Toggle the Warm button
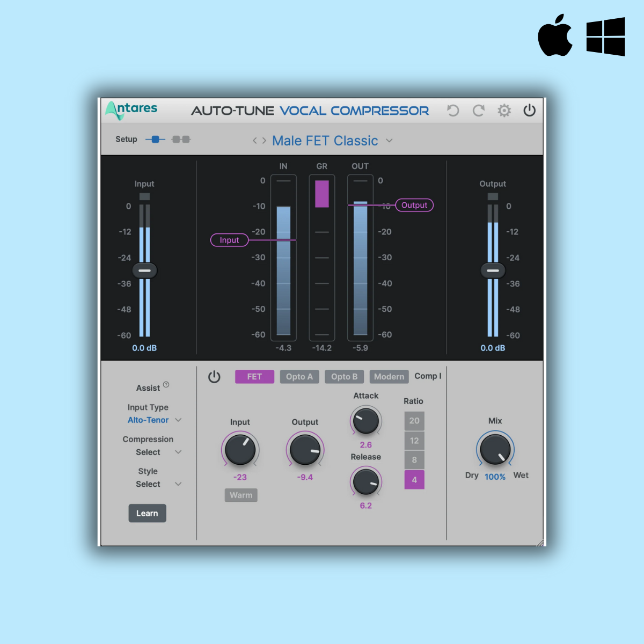Screen dimensions: 644x644 [x=241, y=495]
